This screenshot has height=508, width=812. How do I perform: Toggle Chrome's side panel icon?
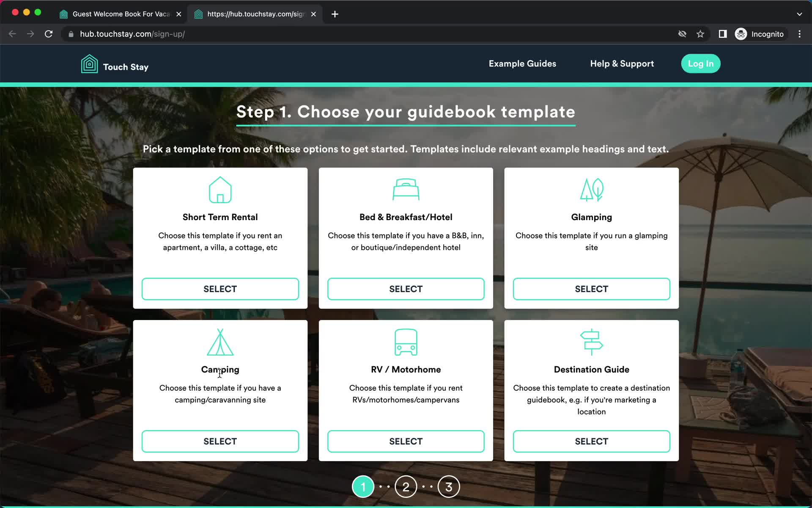click(722, 34)
